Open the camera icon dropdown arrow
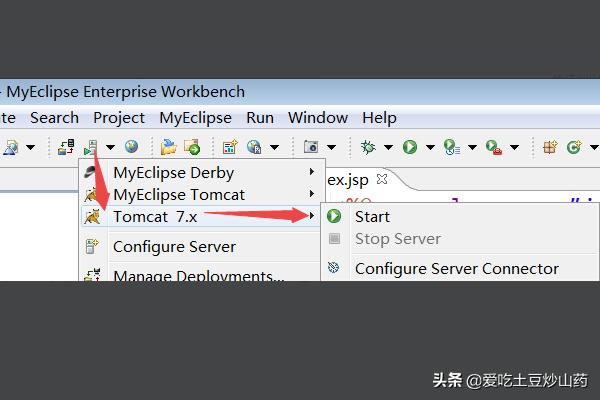600x400 pixels. [331, 147]
